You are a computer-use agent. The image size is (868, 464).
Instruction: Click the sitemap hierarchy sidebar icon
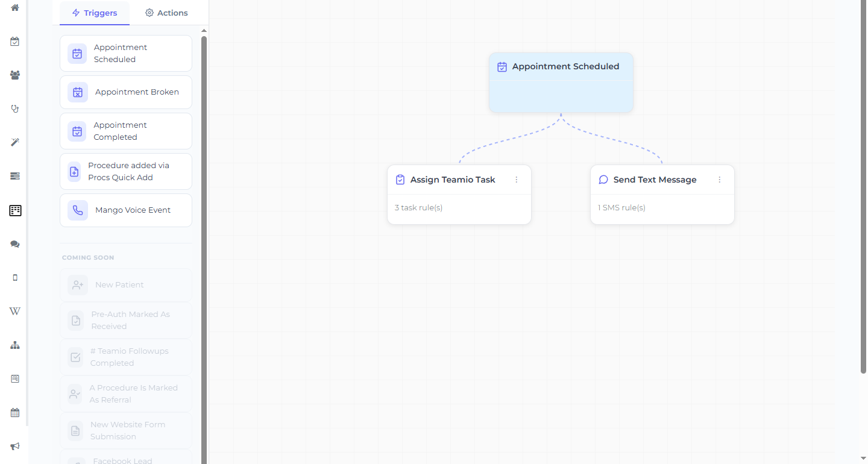click(15, 345)
